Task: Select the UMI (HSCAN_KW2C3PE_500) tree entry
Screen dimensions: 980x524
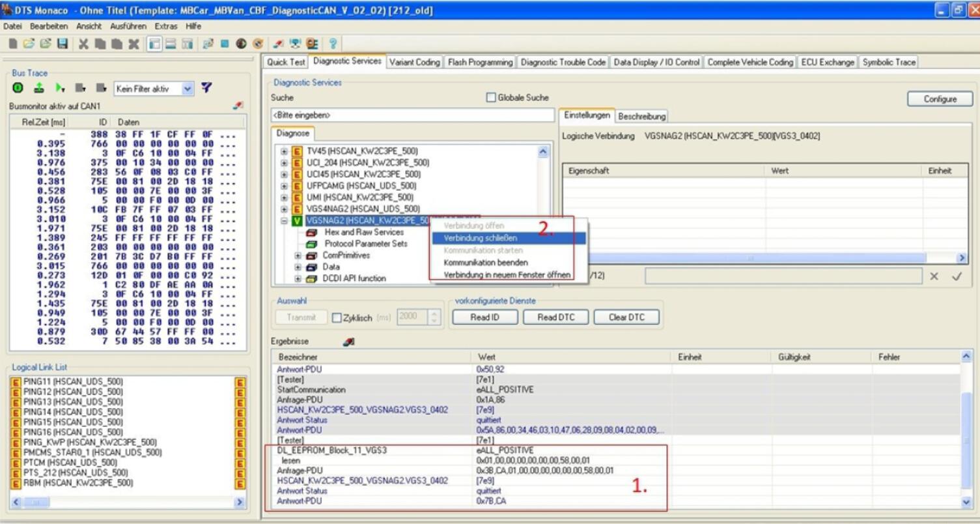Action: [x=360, y=197]
